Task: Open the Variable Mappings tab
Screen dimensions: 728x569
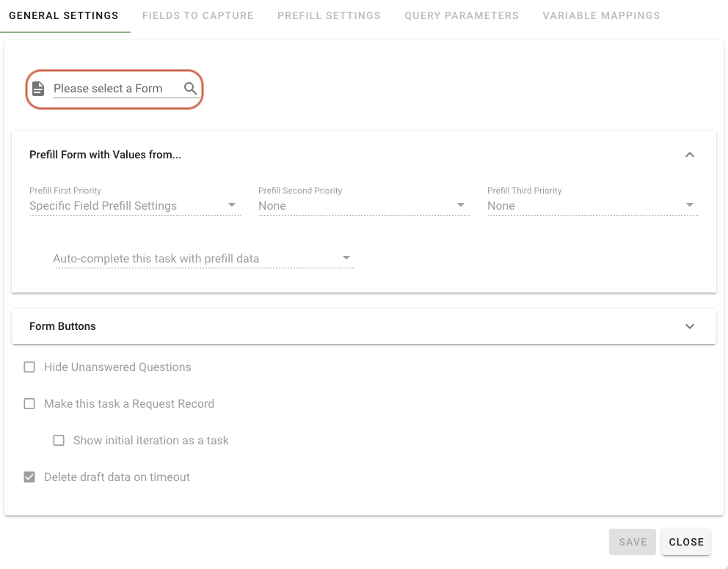Action: click(601, 15)
